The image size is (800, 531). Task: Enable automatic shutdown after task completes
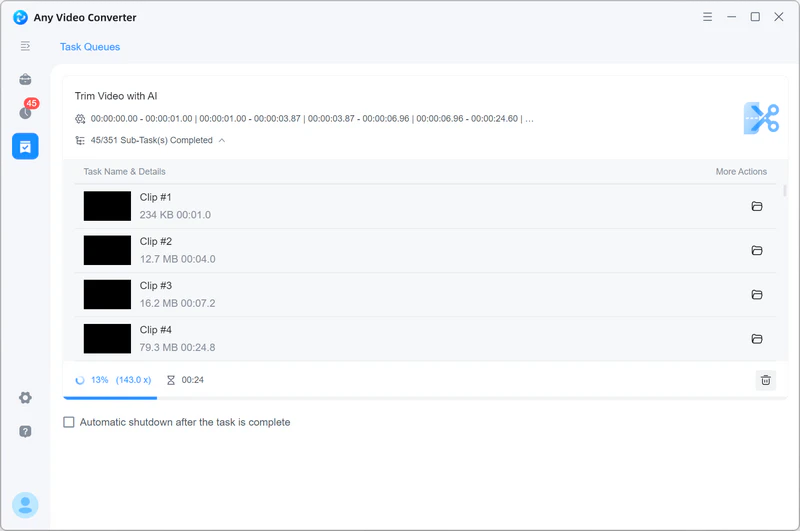(x=69, y=422)
